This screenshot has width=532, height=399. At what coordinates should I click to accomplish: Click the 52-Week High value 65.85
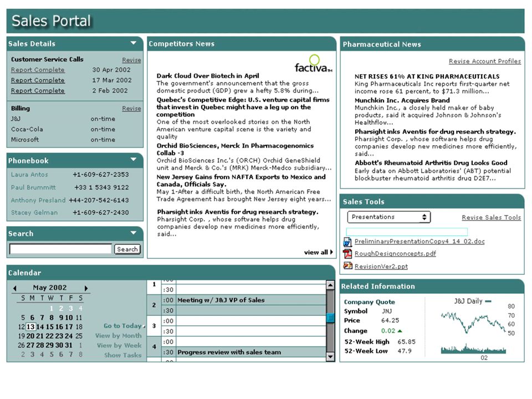[406, 342]
